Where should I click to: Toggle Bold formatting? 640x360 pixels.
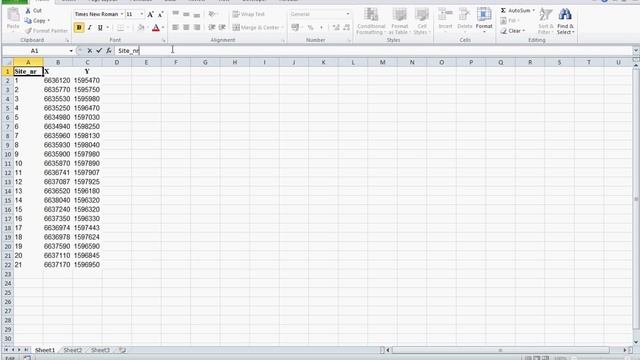coord(79,28)
